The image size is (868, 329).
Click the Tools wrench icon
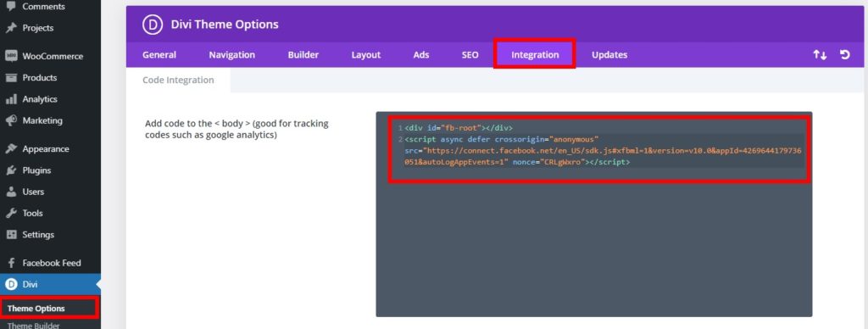pos(11,213)
